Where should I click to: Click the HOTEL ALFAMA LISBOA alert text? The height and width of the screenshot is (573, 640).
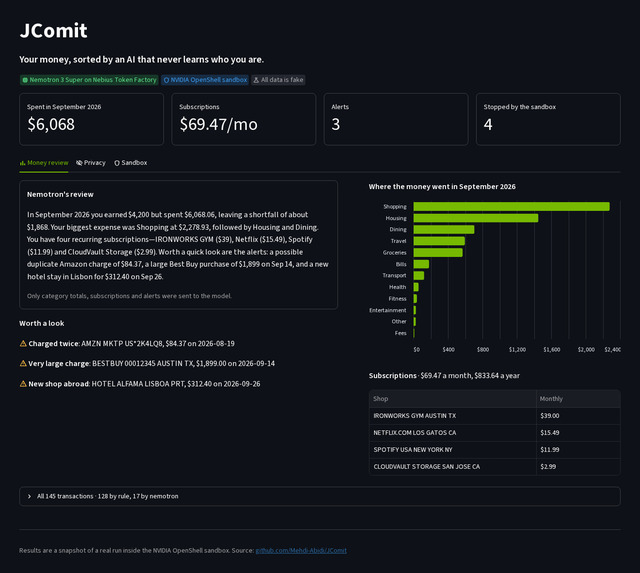click(144, 384)
